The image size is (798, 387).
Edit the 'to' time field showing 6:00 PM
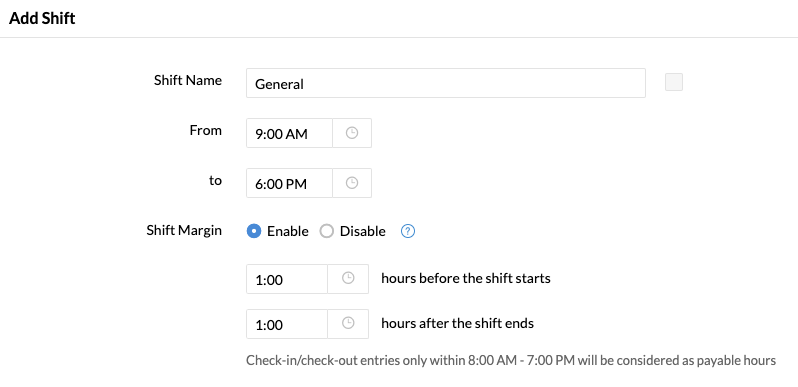point(289,183)
